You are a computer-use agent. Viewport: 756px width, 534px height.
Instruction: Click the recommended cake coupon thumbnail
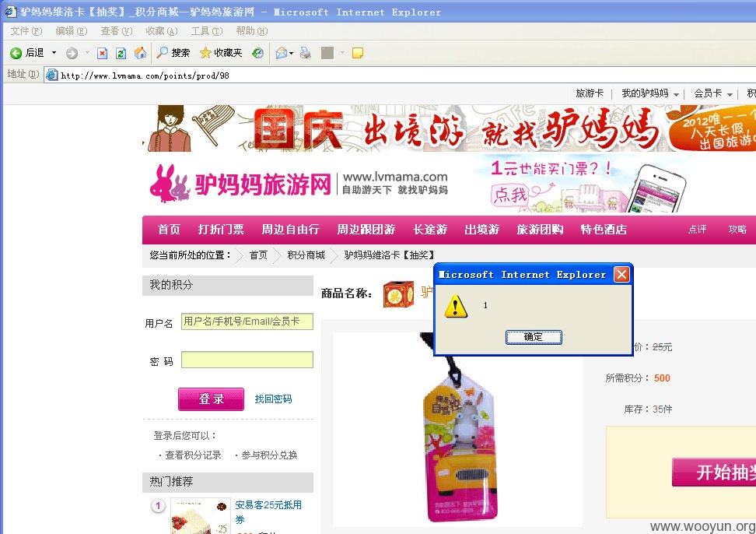point(201,516)
